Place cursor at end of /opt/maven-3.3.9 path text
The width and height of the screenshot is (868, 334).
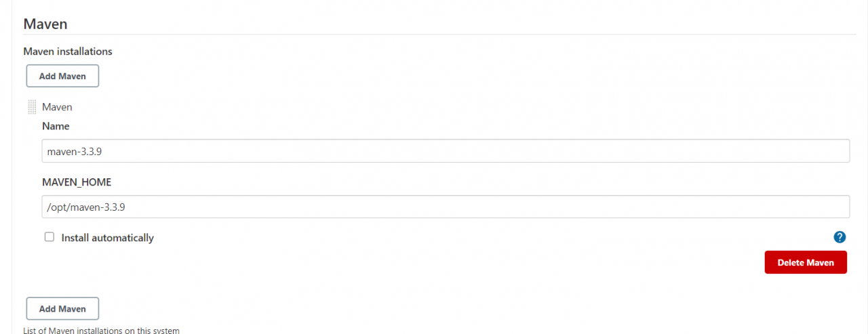pos(126,207)
